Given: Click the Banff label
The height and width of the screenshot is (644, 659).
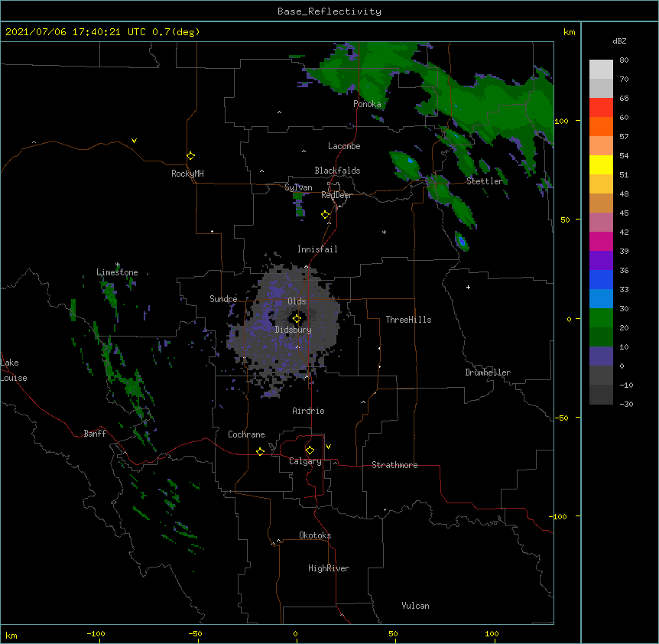Looking at the screenshot, I should [95, 434].
